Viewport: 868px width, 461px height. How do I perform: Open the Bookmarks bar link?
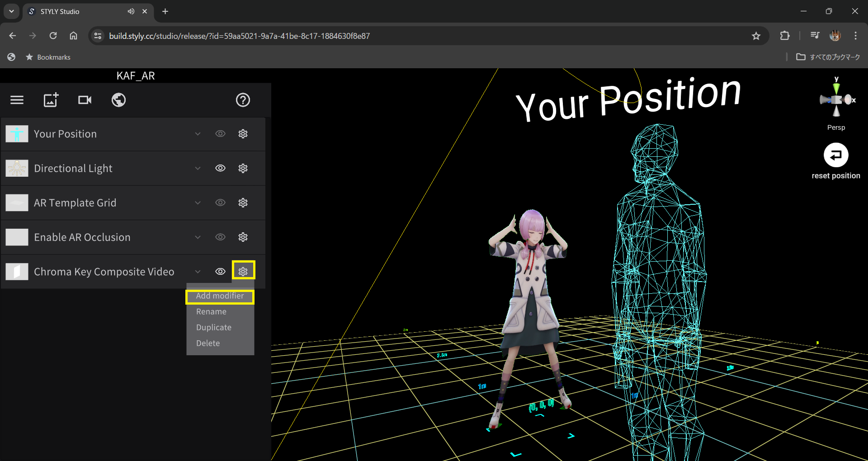coord(48,57)
